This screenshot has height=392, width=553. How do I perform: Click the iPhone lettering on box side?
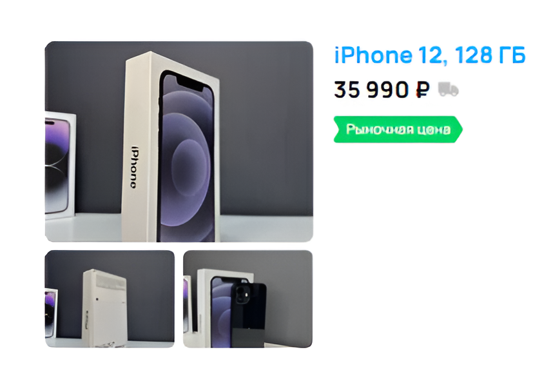[x=134, y=167]
